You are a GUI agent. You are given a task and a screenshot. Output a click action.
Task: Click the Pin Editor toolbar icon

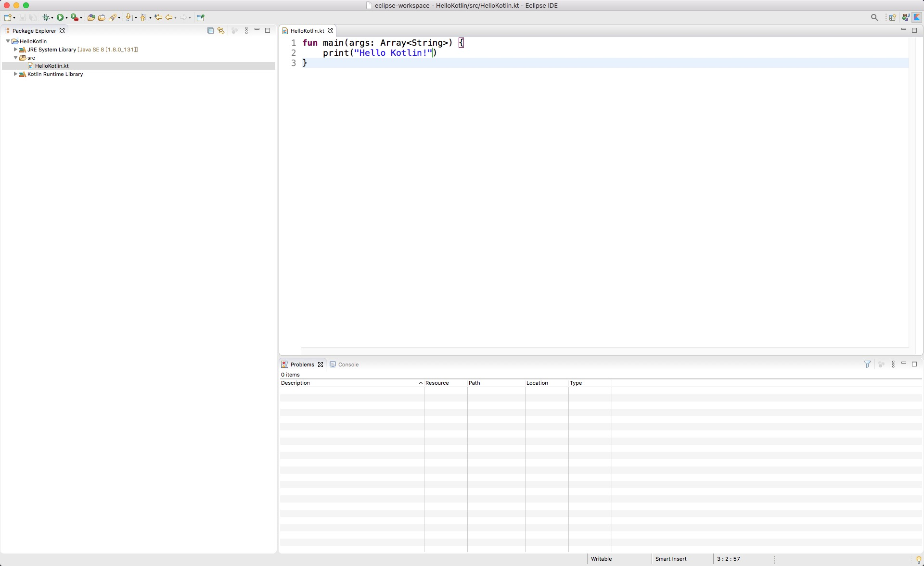coord(201,17)
